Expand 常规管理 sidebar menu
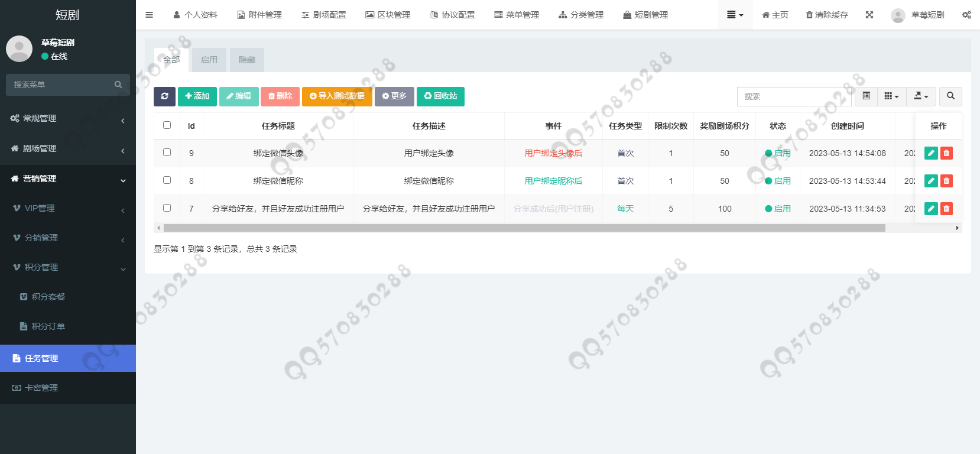This screenshot has width=980, height=454. coord(68,118)
